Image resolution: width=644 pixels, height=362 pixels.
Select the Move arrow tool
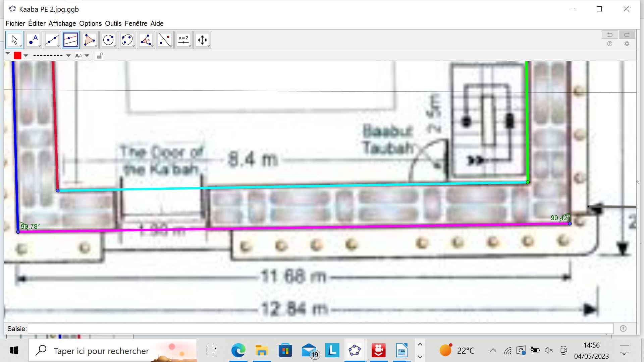pos(14,40)
